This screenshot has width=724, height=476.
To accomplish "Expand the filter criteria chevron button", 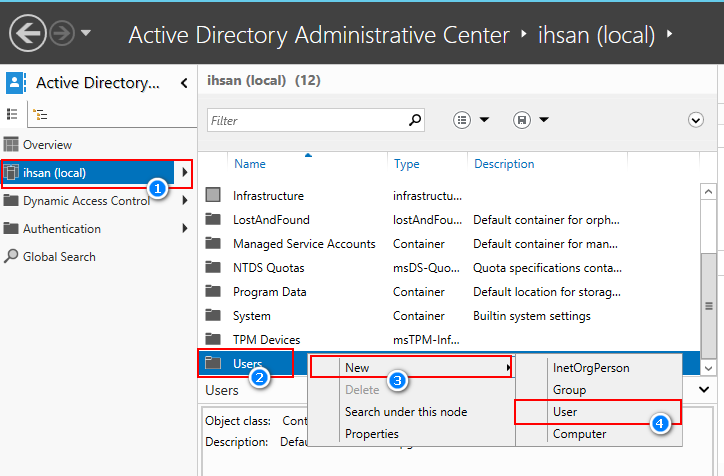I will [x=696, y=120].
